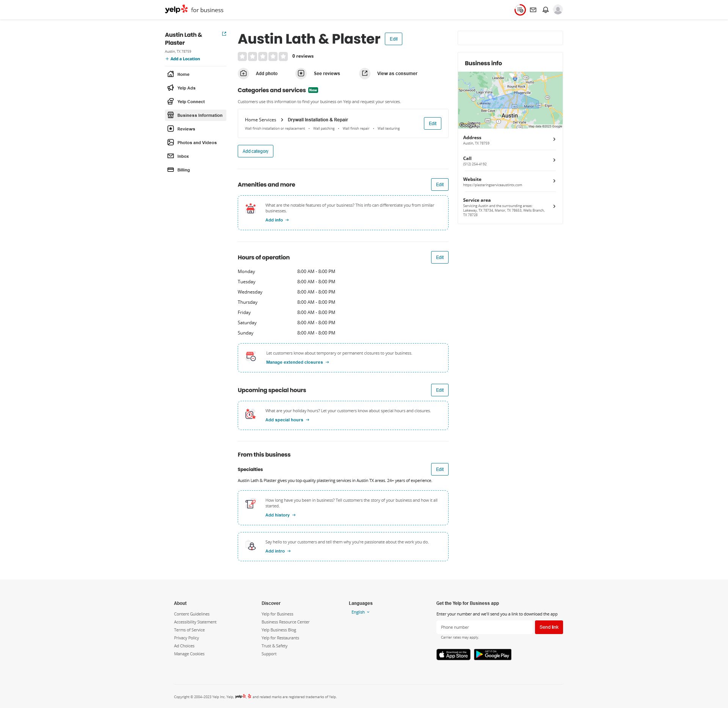
Task: Expand the Service area row chevron
Action: (554, 207)
